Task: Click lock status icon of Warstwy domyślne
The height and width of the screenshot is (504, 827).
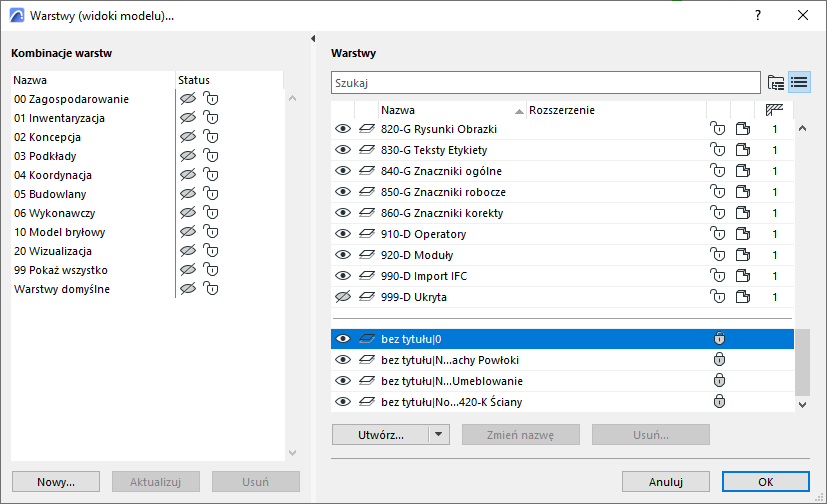Action: coord(211,288)
